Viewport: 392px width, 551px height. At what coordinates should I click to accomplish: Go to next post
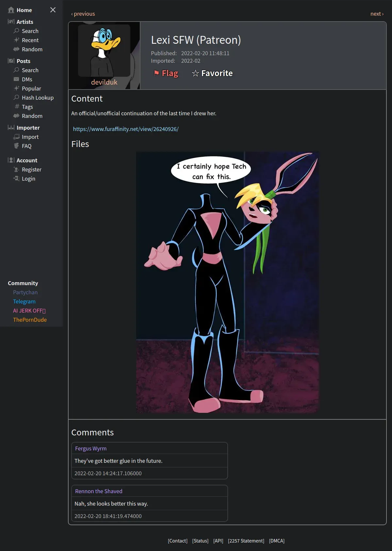pos(377,14)
